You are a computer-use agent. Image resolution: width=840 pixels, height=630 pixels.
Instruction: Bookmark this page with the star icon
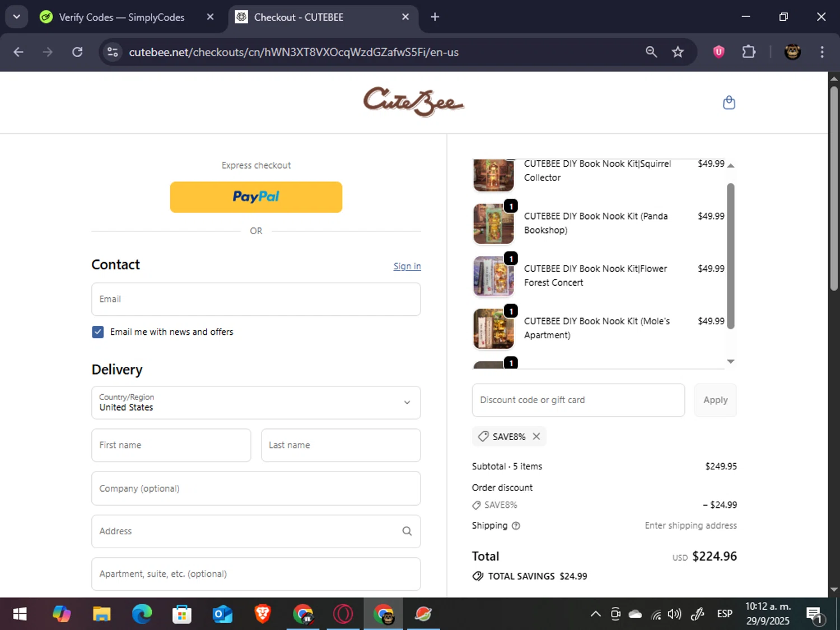click(678, 52)
